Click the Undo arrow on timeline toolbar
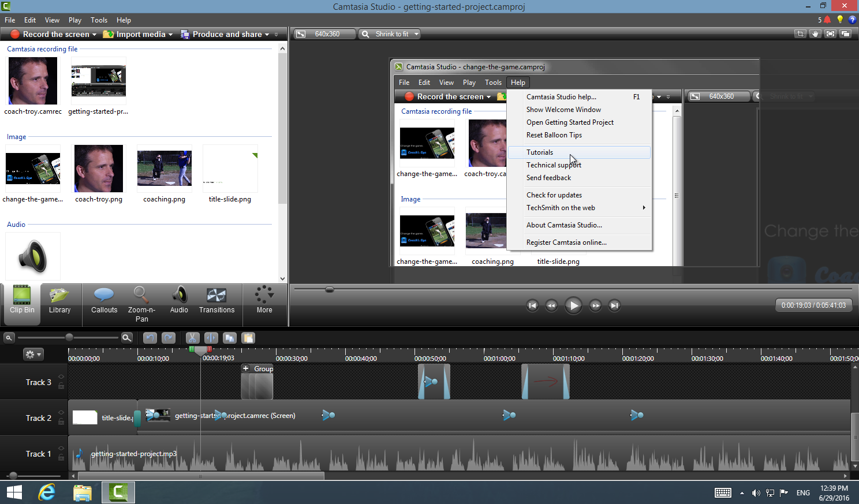 click(150, 338)
